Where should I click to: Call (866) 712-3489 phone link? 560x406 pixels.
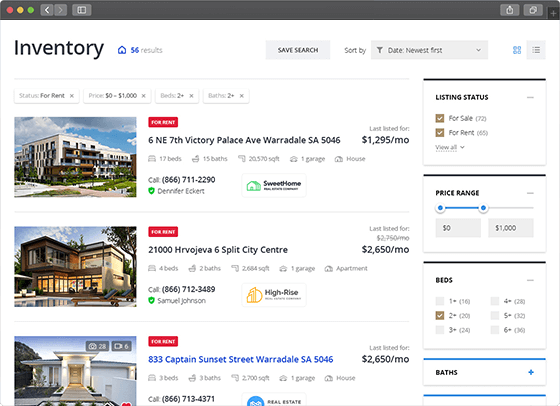188,289
